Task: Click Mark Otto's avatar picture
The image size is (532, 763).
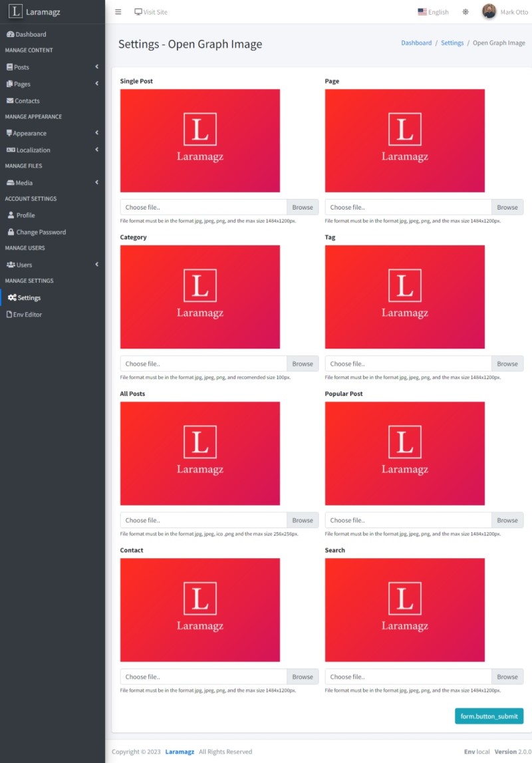Action: (489, 12)
